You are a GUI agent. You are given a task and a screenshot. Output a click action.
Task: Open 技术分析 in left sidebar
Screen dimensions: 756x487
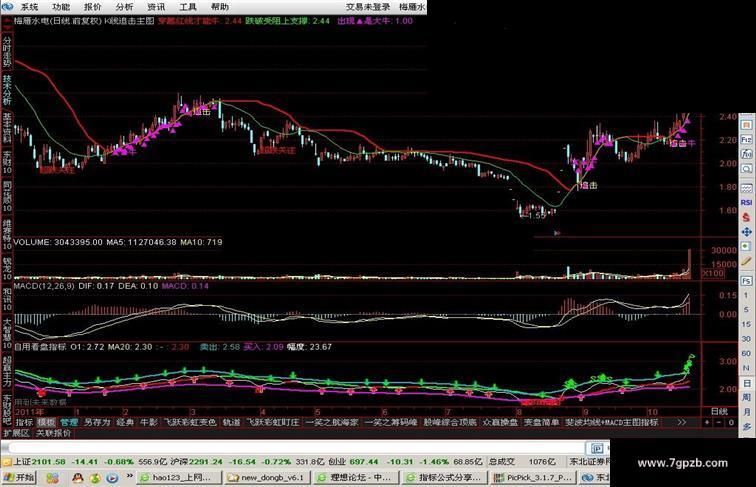[7, 90]
